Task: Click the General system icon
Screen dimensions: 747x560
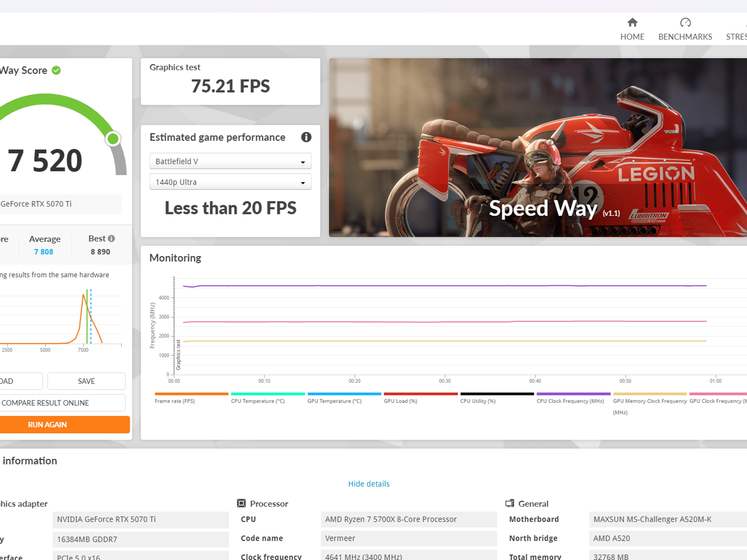Action: pos(510,503)
